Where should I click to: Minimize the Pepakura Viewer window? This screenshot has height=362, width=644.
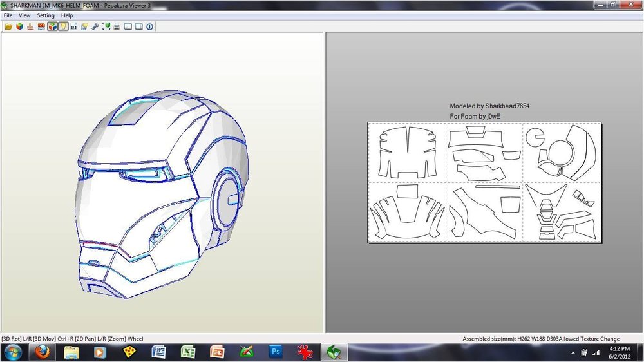click(600, 5)
